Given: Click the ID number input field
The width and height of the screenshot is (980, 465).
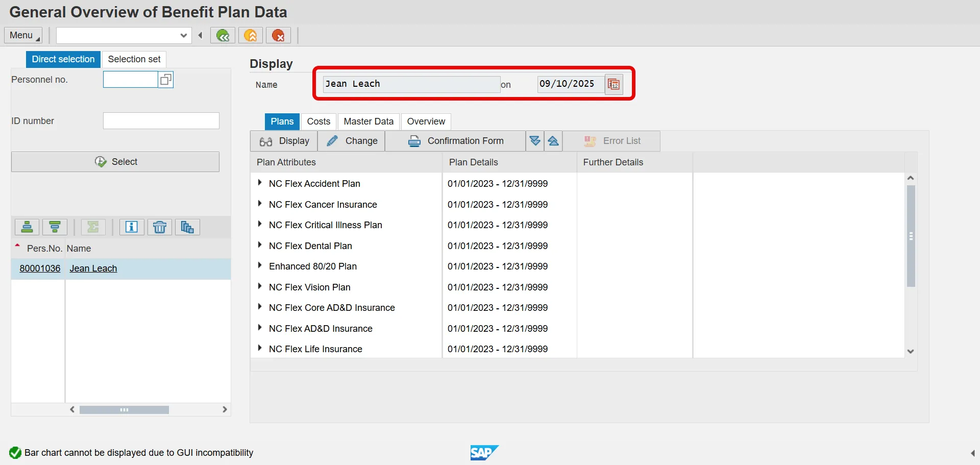Looking at the screenshot, I should coord(161,121).
